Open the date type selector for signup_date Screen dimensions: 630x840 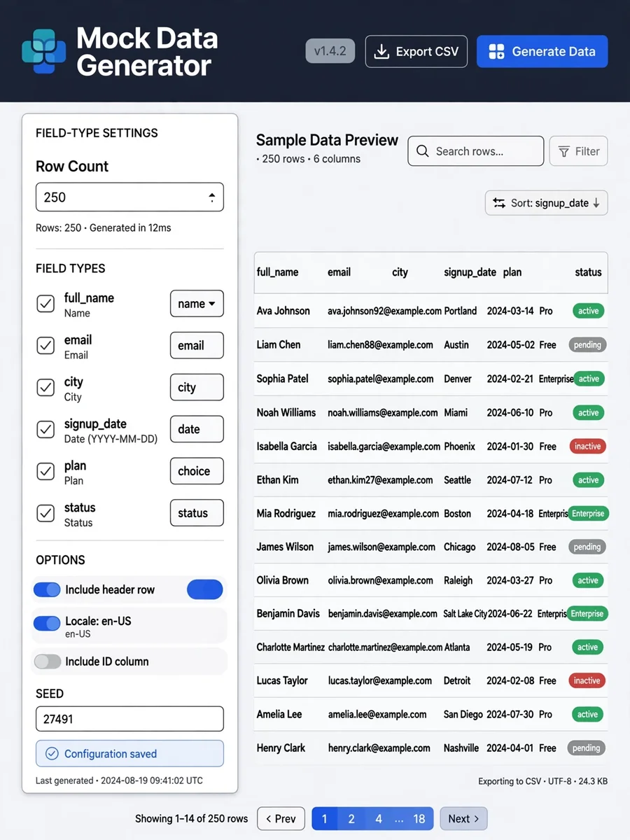(x=197, y=429)
